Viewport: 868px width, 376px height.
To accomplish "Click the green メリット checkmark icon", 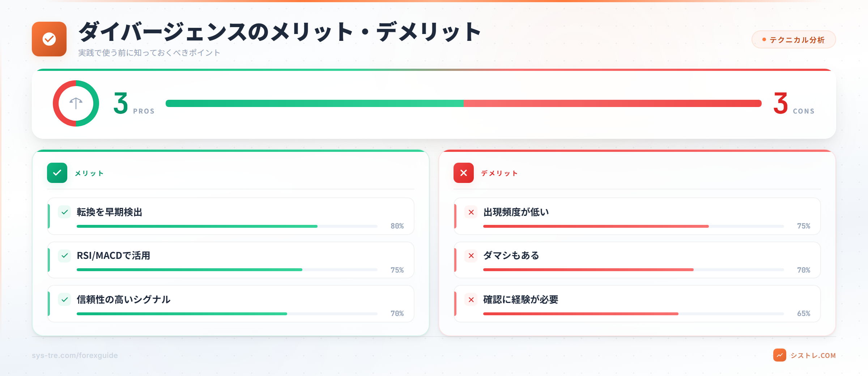I will coord(57,173).
